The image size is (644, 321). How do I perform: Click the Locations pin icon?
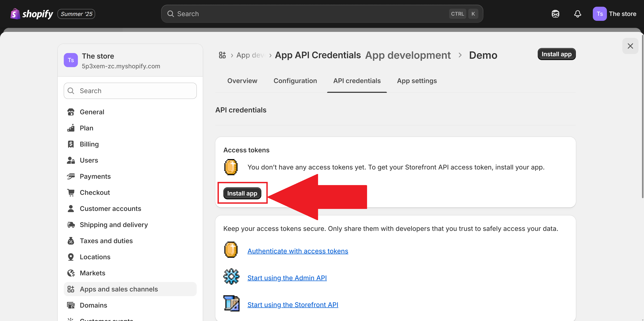coord(71,257)
